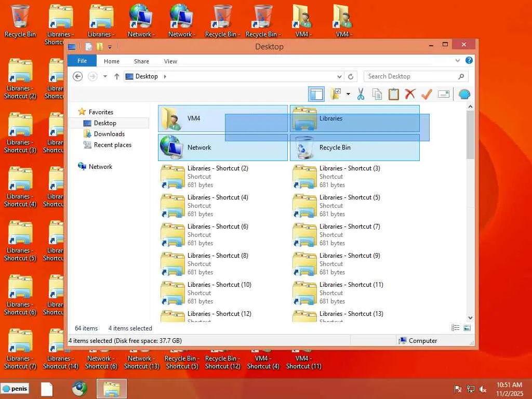Click the blue shell icon in toolbar

(464, 94)
